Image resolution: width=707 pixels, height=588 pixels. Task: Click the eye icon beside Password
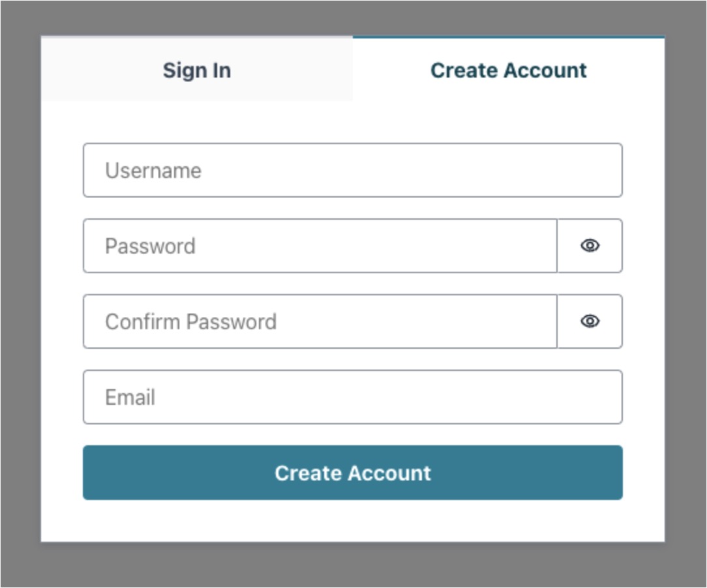click(x=590, y=246)
